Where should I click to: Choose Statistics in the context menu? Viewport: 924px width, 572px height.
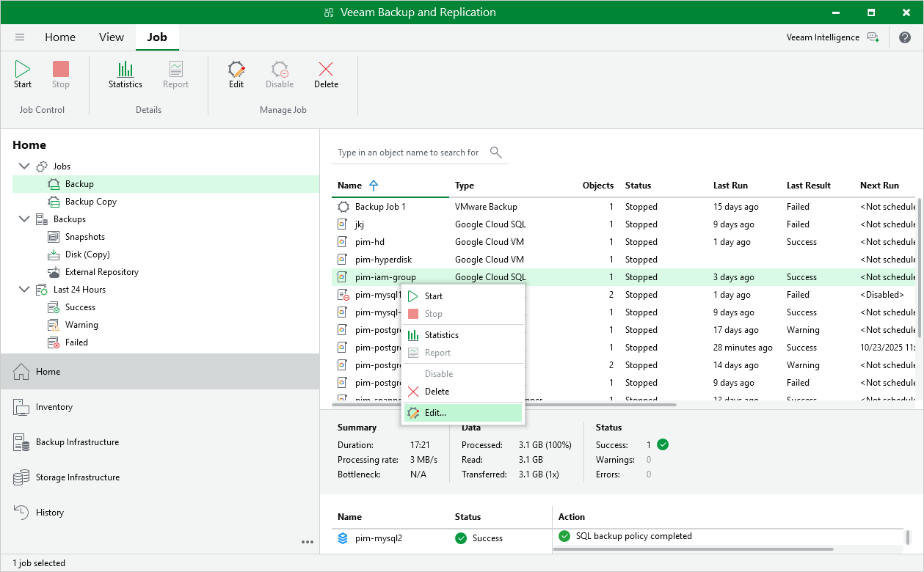click(462, 335)
